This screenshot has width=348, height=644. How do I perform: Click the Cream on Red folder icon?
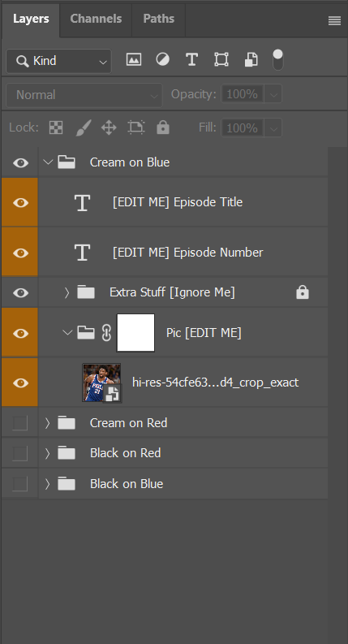67,422
